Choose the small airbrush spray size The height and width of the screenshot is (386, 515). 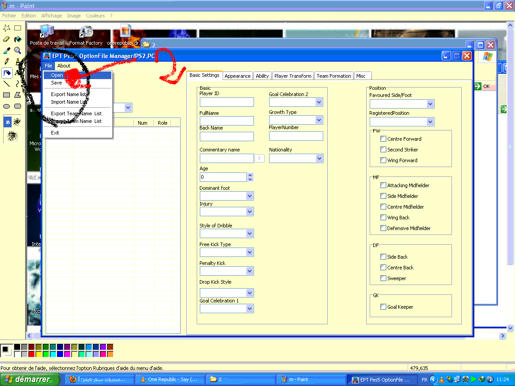pos(7,122)
